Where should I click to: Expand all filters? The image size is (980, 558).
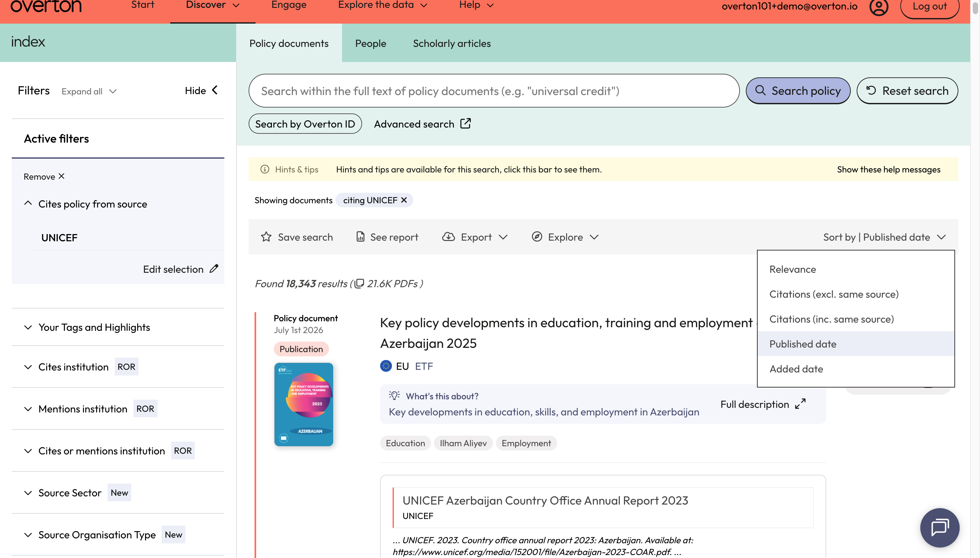coord(89,91)
